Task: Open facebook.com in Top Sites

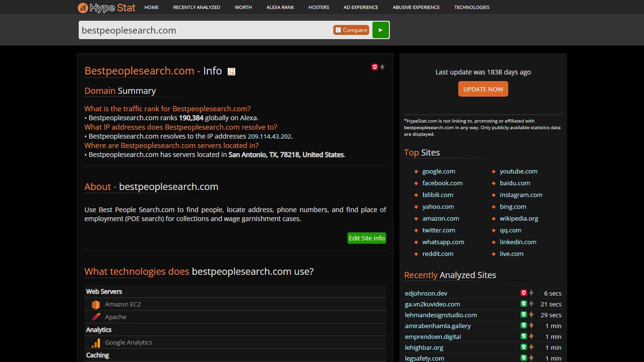Action: pos(442,183)
